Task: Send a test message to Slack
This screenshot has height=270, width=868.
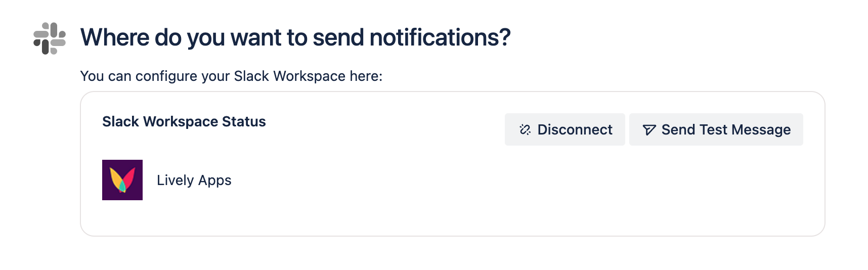Action: 716,129
